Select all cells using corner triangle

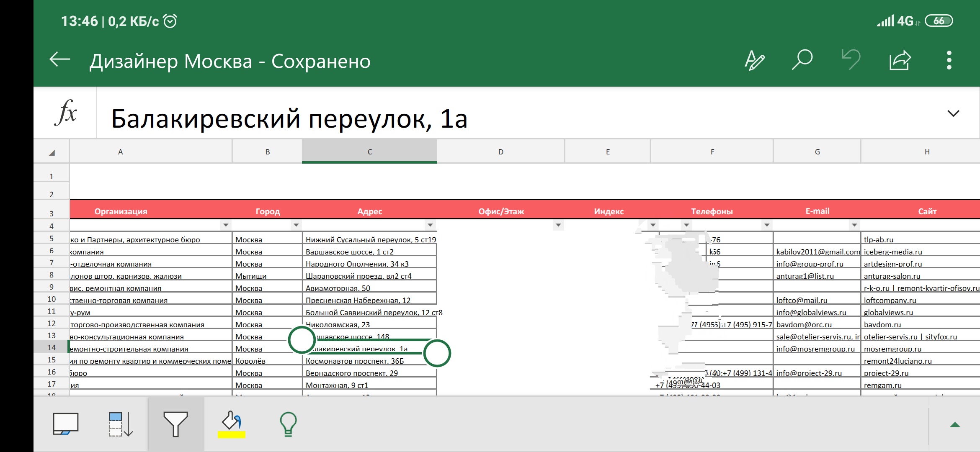coord(52,152)
